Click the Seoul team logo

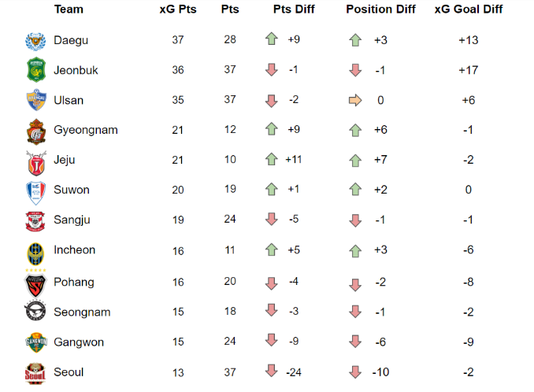pyautogui.click(x=35, y=373)
